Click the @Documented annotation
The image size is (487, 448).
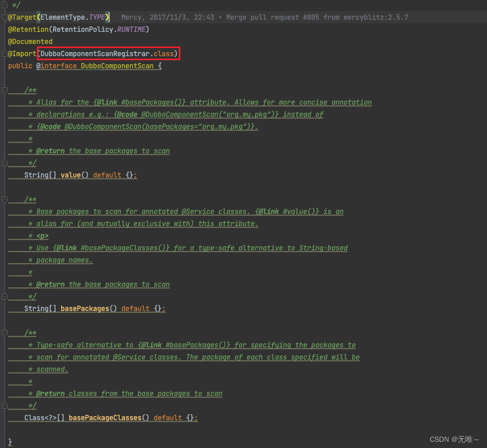tap(30, 41)
